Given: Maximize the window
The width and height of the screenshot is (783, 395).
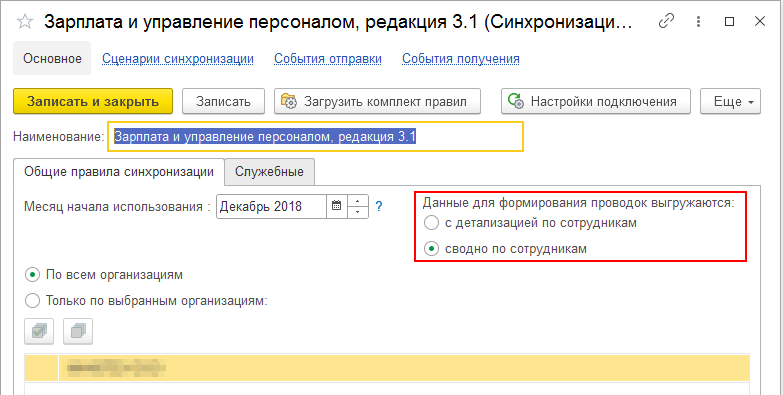Looking at the screenshot, I should (x=730, y=21).
